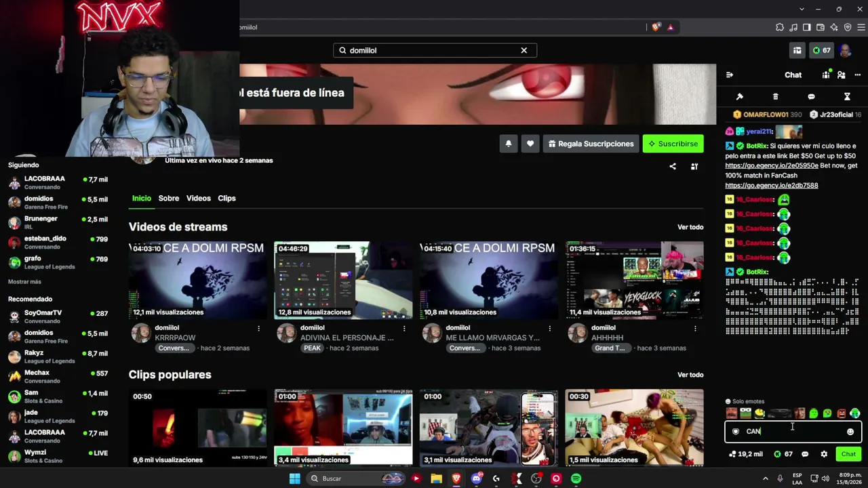Open chat settings gear icon
868x488 pixels.
[824, 454]
